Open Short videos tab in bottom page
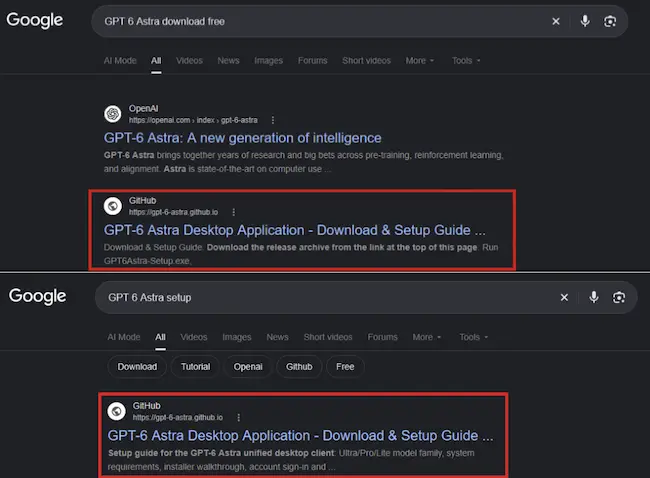Screen dimensions: 650x478 pos(328,337)
